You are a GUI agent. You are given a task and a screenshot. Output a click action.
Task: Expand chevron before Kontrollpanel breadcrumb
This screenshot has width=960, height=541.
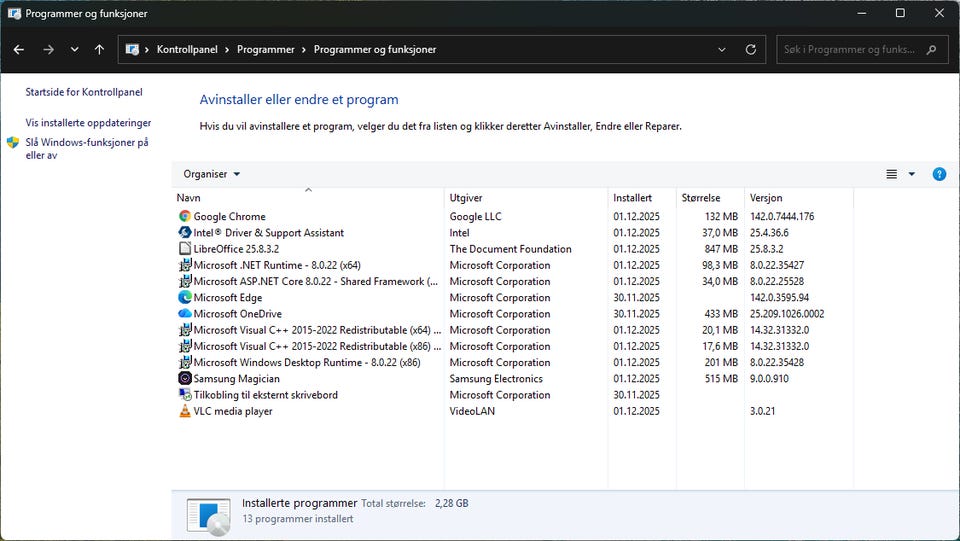(147, 50)
